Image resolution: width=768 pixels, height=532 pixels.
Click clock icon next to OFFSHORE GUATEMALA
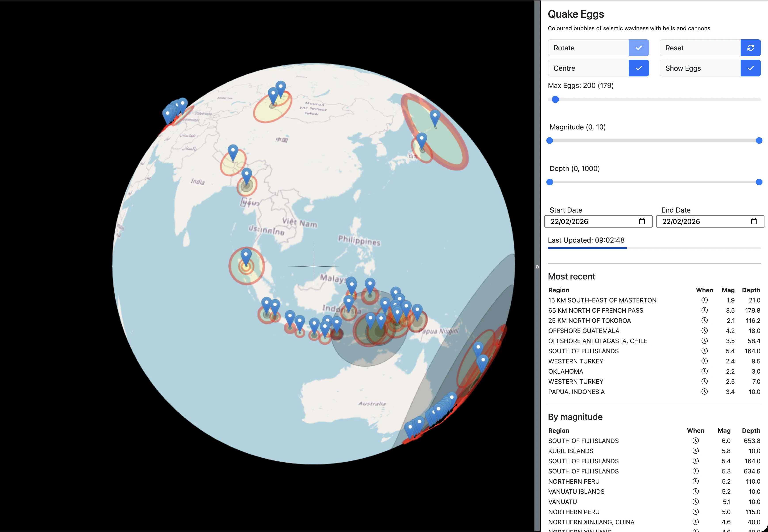coord(705,330)
